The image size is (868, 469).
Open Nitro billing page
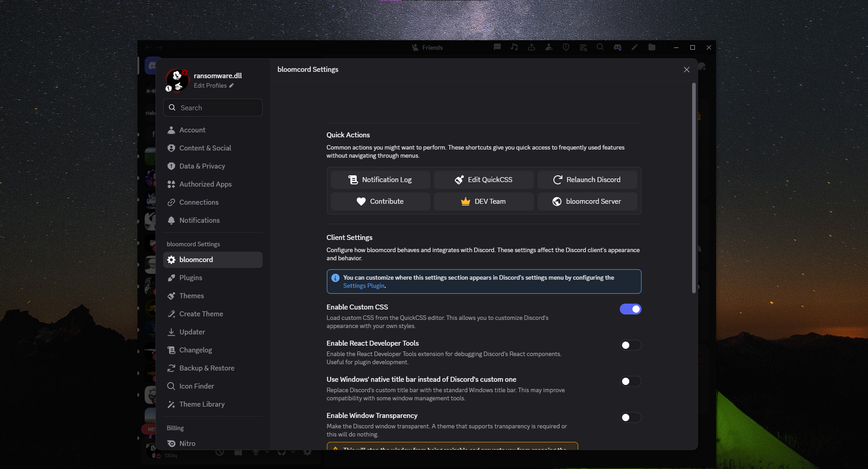(x=212, y=443)
